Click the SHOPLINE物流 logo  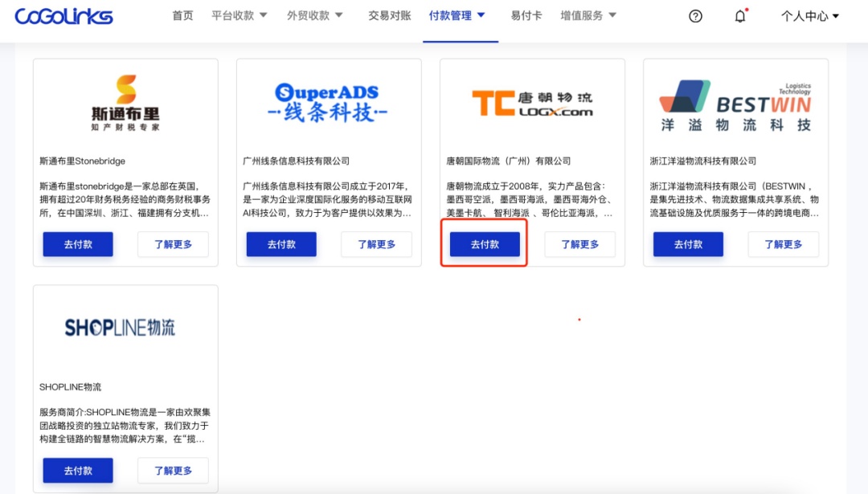[x=120, y=328]
